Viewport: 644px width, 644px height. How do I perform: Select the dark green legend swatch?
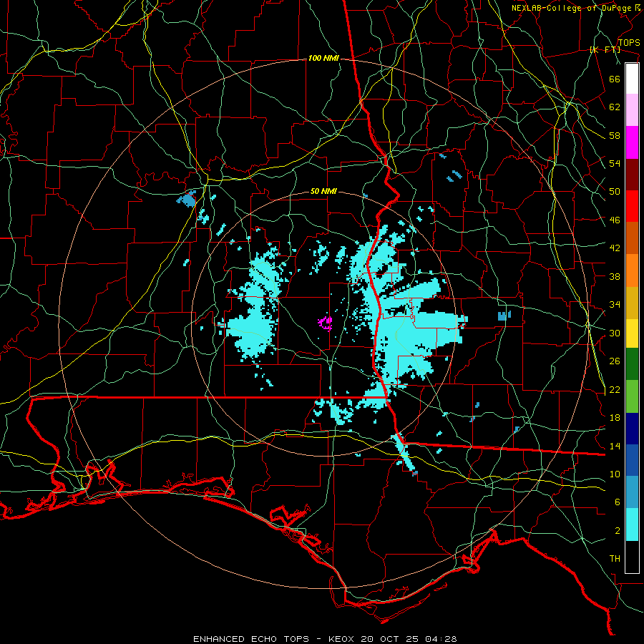coord(632,364)
